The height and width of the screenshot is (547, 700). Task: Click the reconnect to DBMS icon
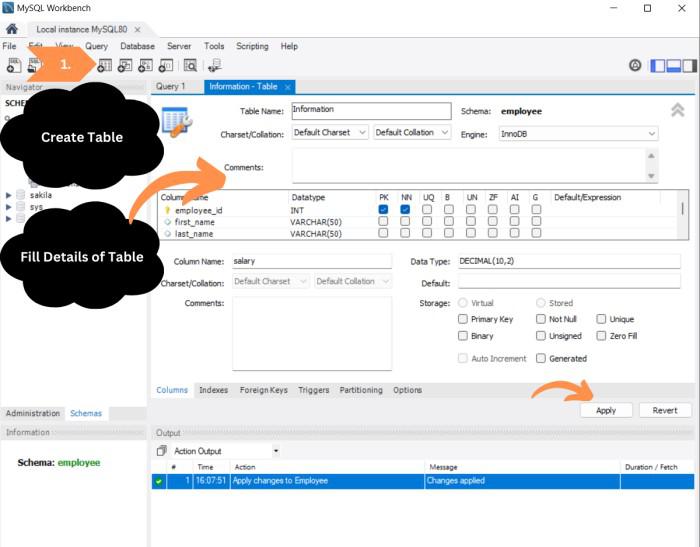(x=215, y=65)
